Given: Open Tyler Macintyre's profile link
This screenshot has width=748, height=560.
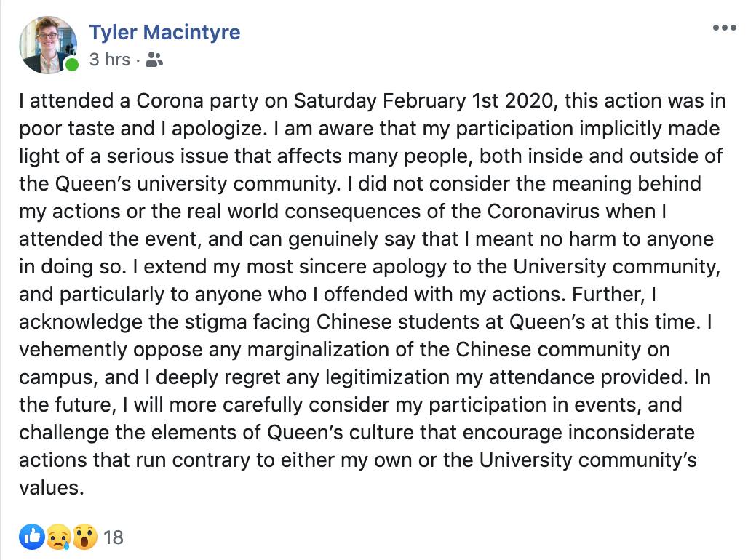Looking at the screenshot, I should coord(164,32).
